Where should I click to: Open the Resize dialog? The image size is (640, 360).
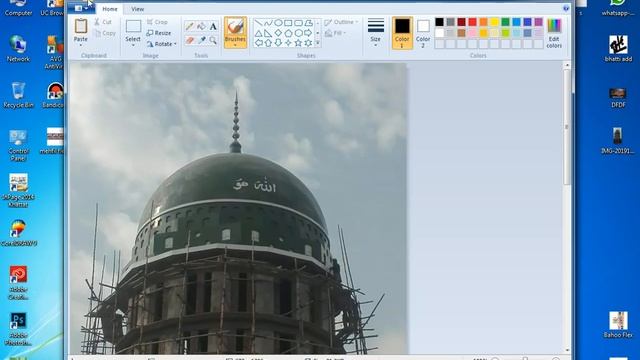(x=159, y=33)
